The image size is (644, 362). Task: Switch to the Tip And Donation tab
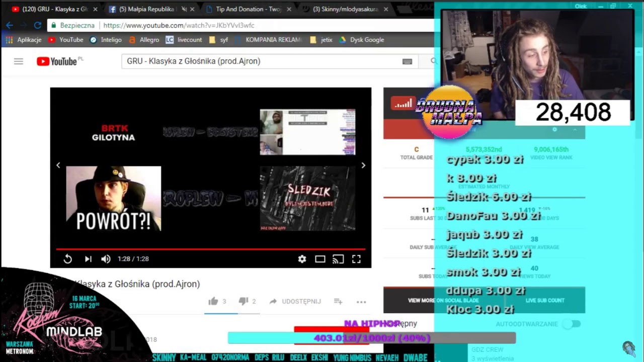pos(249,9)
